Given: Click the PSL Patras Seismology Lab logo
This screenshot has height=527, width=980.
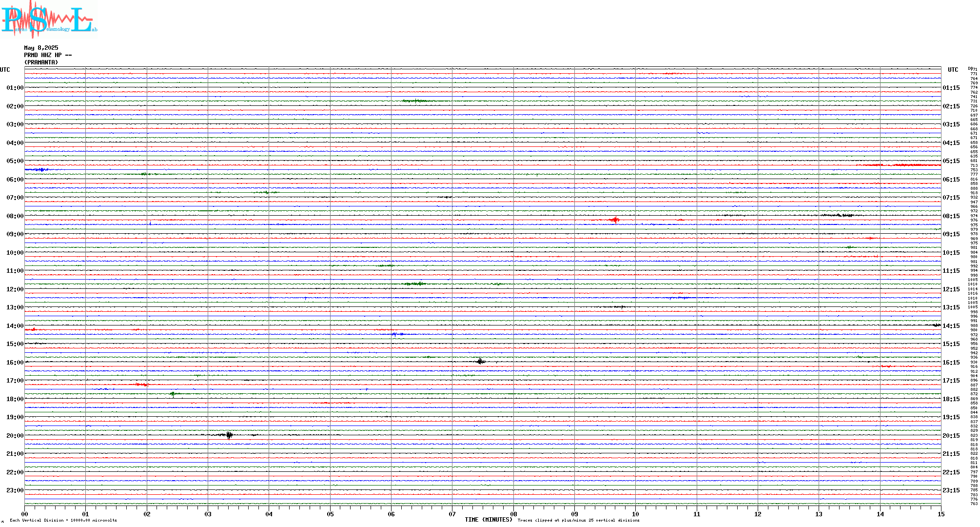Looking at the screenshot, I should 49,19.
